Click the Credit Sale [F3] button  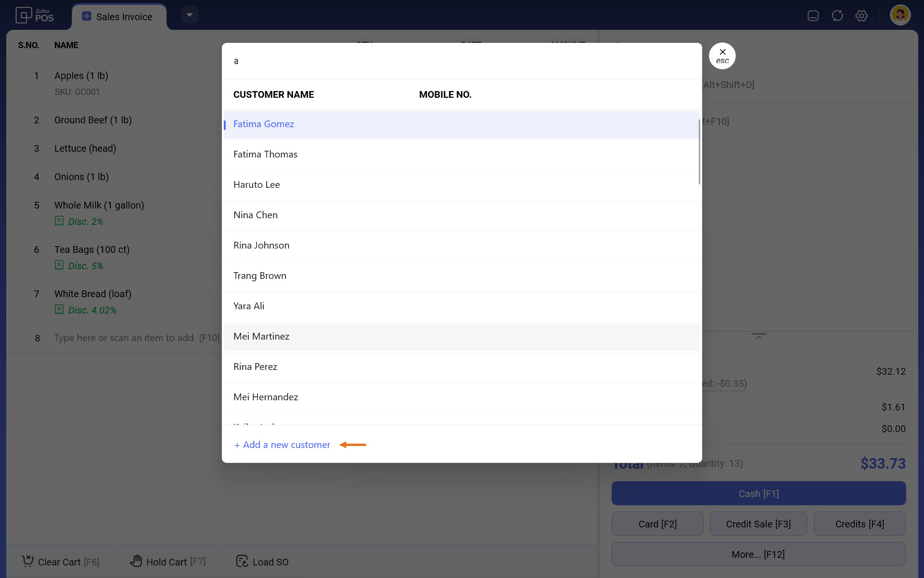tap(758, 524)
